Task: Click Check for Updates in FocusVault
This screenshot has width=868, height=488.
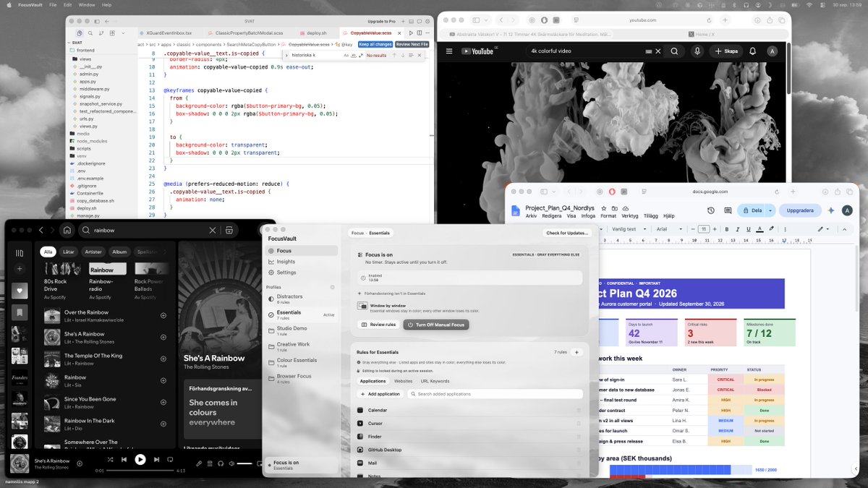Action: (x=568, y=233)
